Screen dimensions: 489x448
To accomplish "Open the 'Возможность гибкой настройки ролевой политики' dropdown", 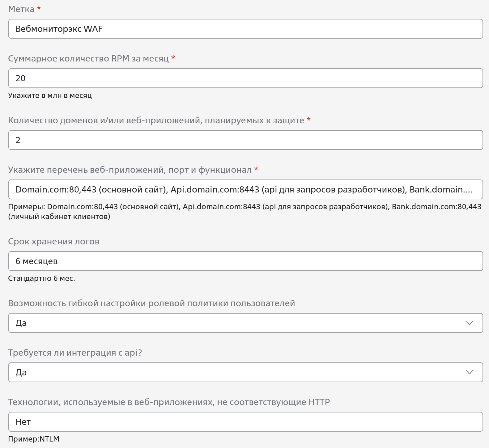I will [x=245, y=323].
